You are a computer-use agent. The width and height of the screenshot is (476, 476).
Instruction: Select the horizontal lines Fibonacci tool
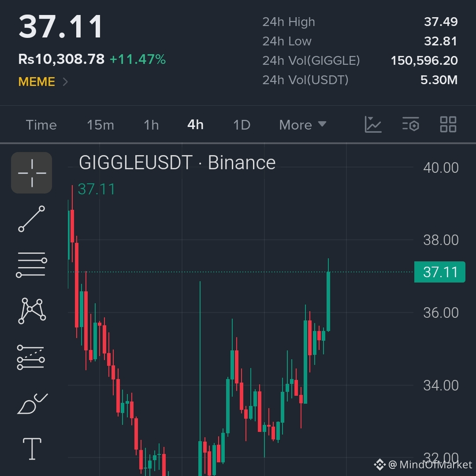(x=32, y=265)
